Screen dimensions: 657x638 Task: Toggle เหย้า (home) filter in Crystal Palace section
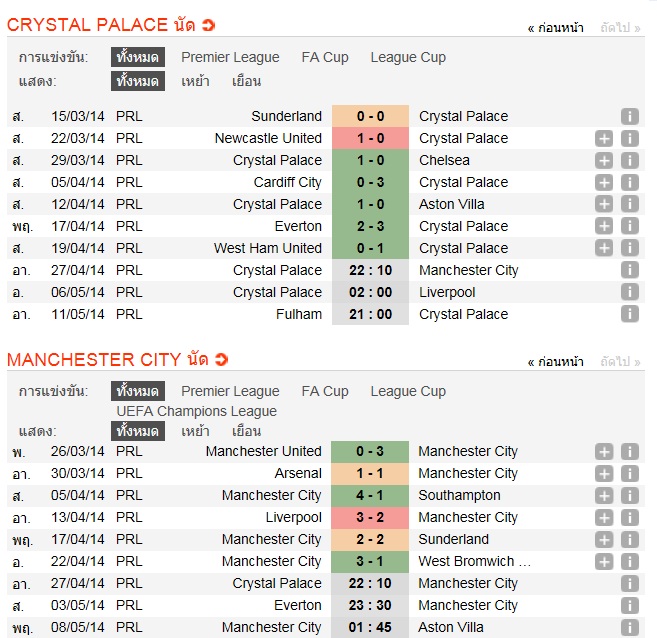coord(195,81)
